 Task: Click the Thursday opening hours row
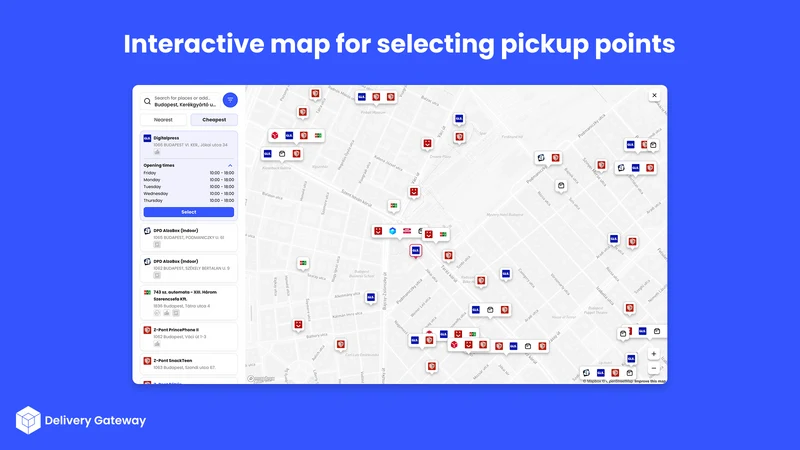[x=189, y=201]
